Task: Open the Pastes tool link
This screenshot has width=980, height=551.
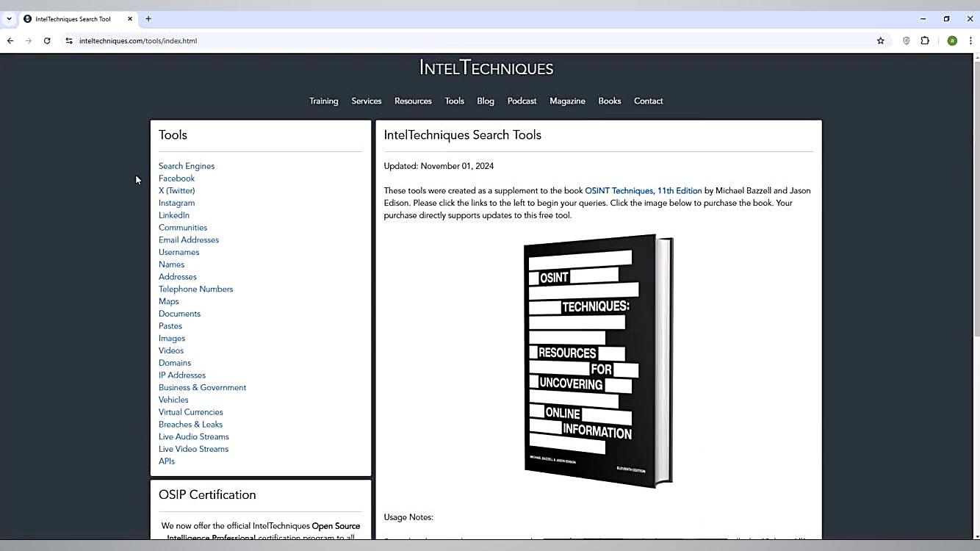Action: 170,326
